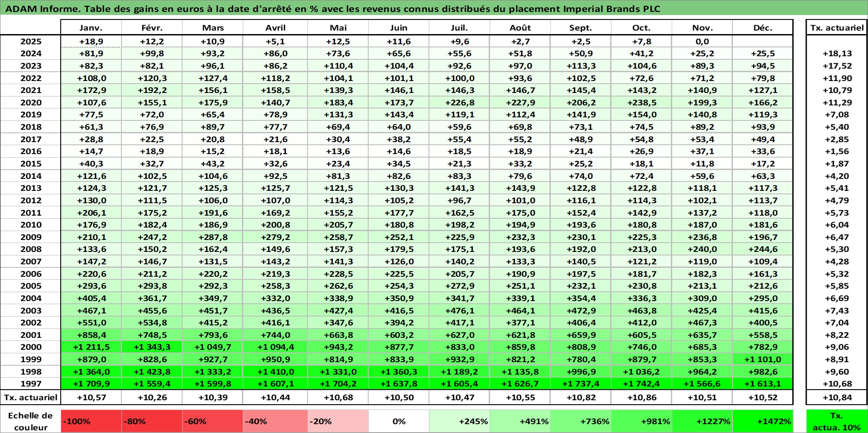The height and width of the screenshot is (433, 868).
Task: Select cell +287,8 for Mars 2009
Action: (213, 237)
